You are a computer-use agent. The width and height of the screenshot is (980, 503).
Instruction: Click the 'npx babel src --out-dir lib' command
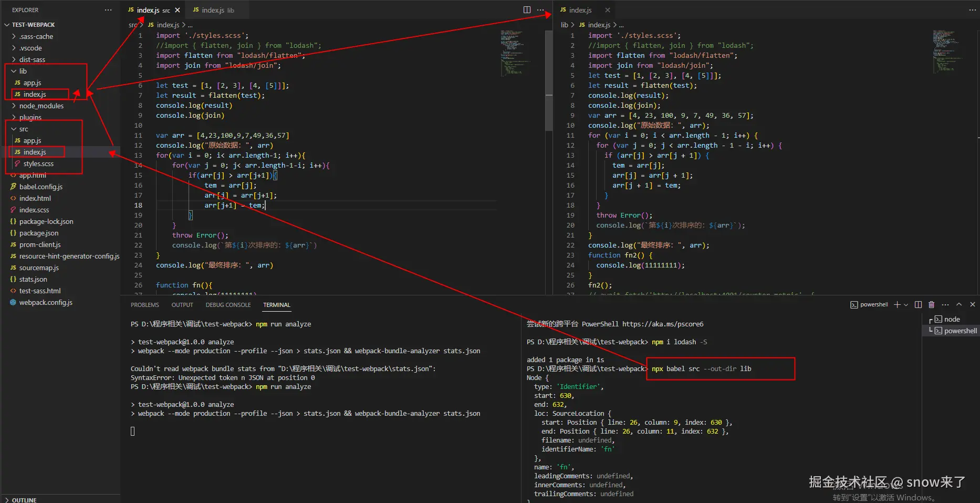pyautogui.click(x=701, y=368)
